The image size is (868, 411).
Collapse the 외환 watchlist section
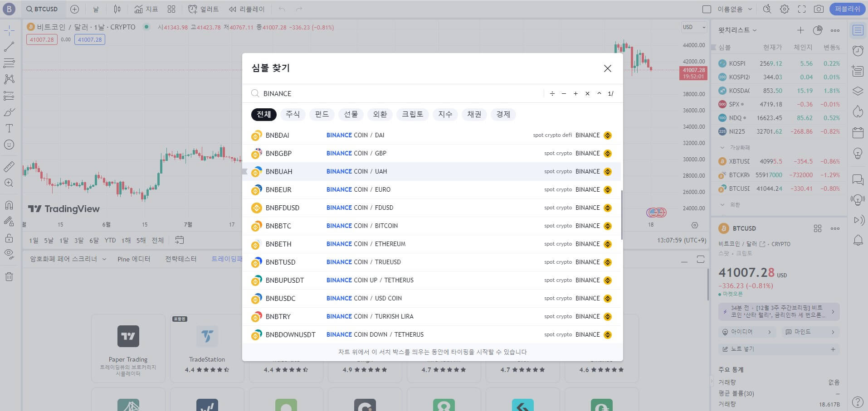[722, 205]
